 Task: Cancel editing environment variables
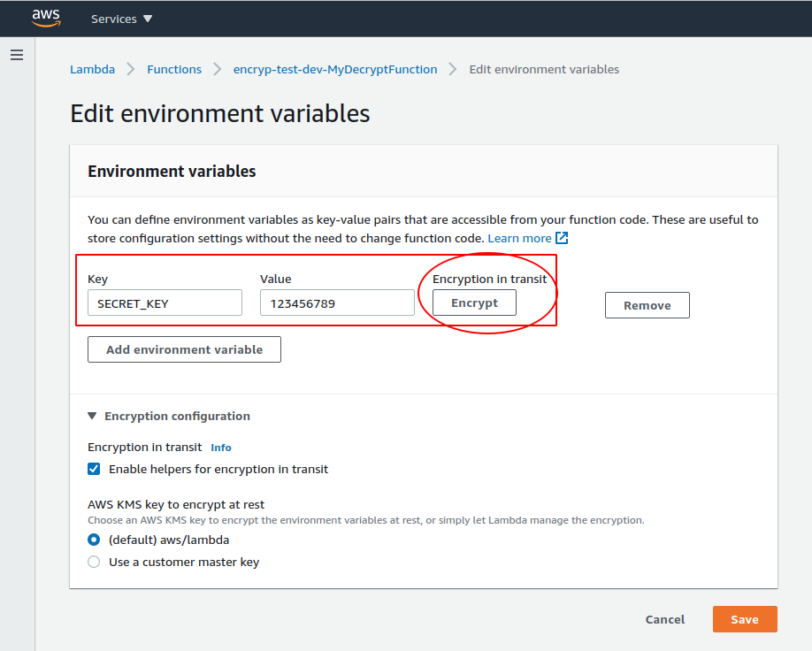coord(665,619)
